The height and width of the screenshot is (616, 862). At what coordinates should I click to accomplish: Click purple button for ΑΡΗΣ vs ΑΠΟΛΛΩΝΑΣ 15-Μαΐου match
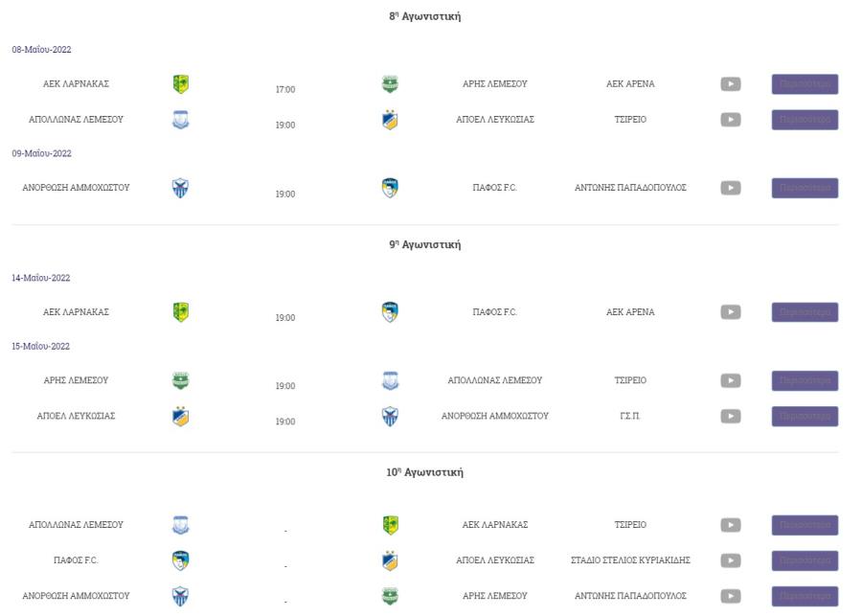point(805,380)
